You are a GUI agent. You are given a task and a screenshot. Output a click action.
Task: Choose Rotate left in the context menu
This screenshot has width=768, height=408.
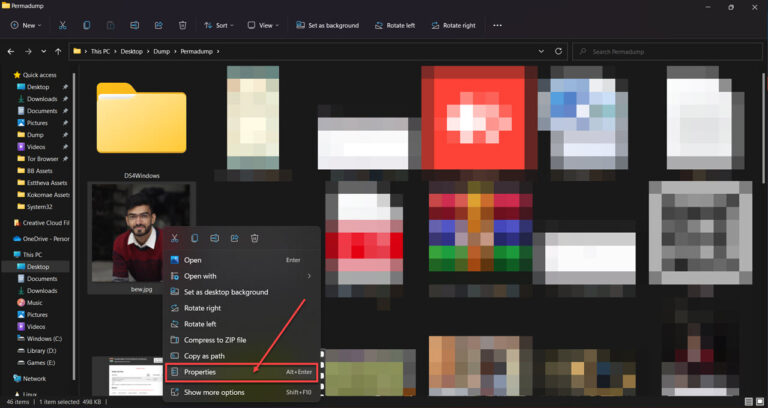click(241, 324)
